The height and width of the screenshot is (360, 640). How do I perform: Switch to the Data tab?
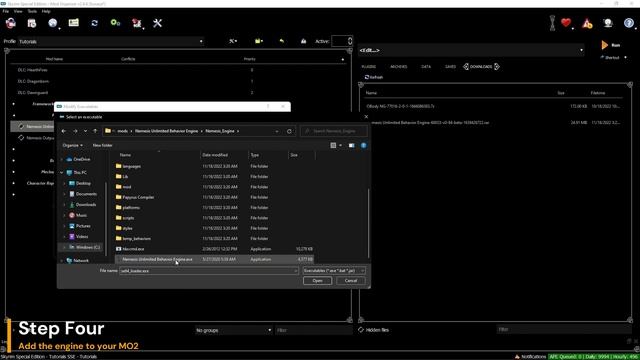pyautogui.click(x=426, y=67)
